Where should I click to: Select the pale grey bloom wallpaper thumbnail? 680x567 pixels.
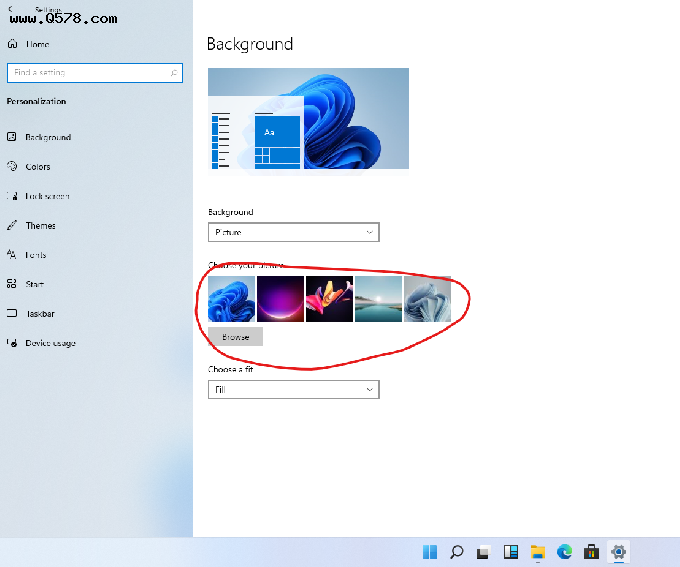[428, 299]
